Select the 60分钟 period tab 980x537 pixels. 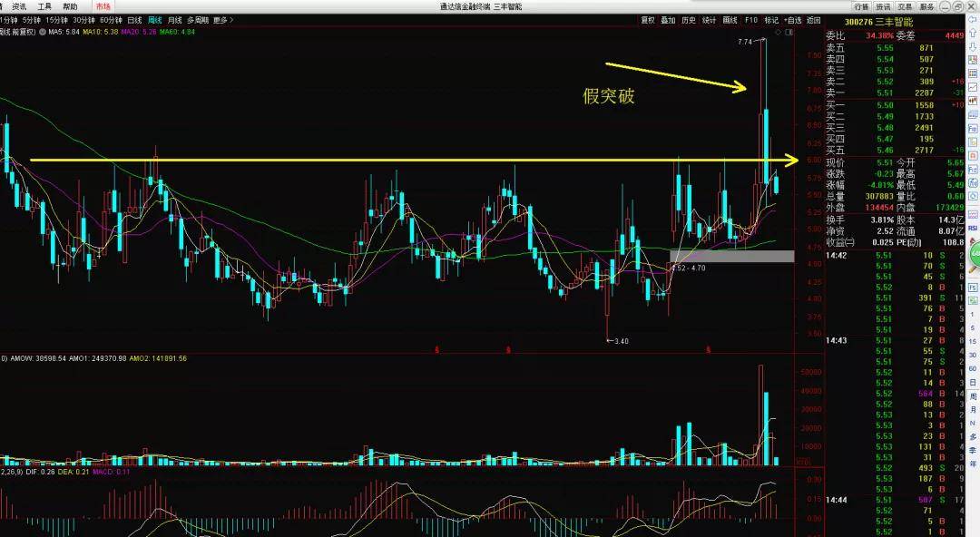(112, 20)
